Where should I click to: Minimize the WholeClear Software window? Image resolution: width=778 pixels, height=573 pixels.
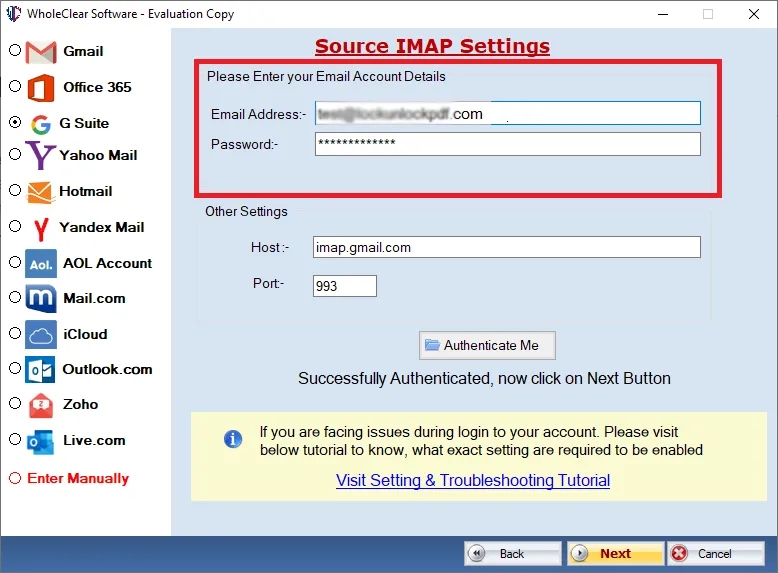click(x=663, y=14)
